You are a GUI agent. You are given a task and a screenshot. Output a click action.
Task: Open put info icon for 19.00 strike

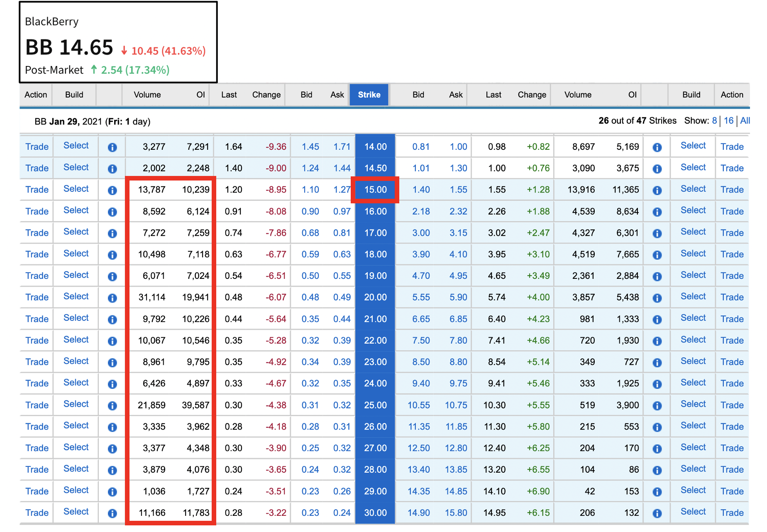coord(657,276)
